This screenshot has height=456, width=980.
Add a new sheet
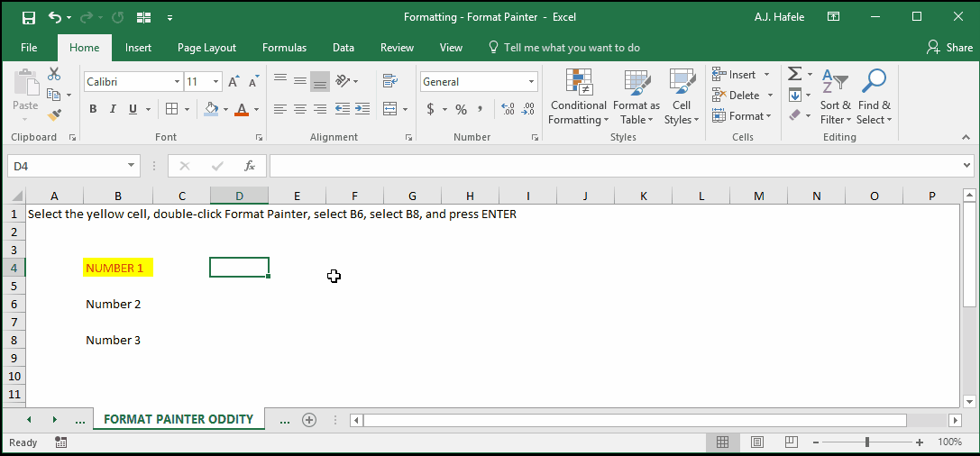pos(308,420)
